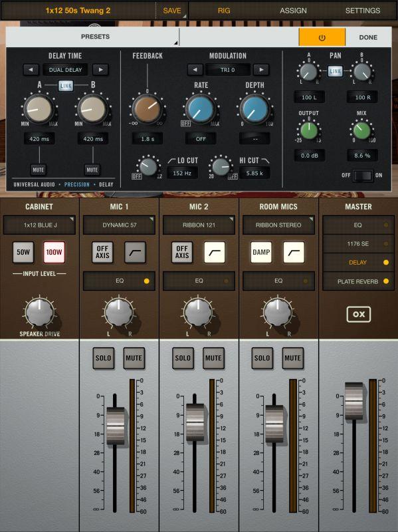Click the Mic 2 pan knob
This screenshot has width=398, height=532.
pos(198,313)
